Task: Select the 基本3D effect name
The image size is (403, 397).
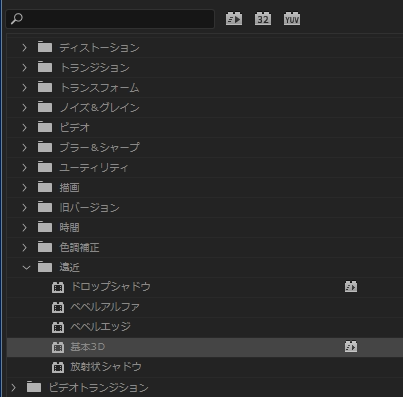Action: pos(88,347)
